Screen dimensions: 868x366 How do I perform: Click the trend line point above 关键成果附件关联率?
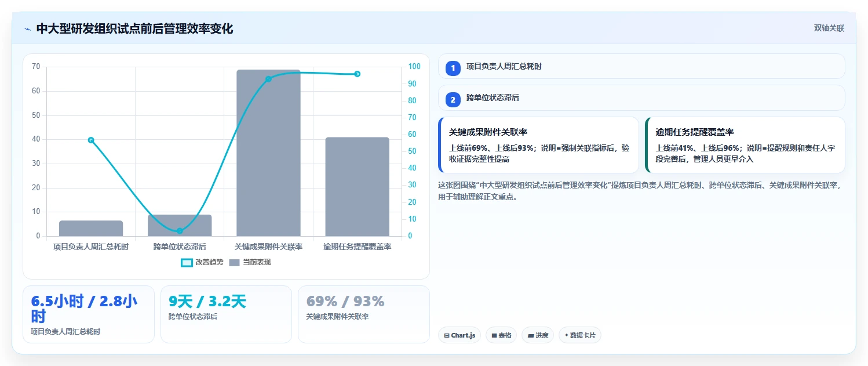click(x=268, y=79)
